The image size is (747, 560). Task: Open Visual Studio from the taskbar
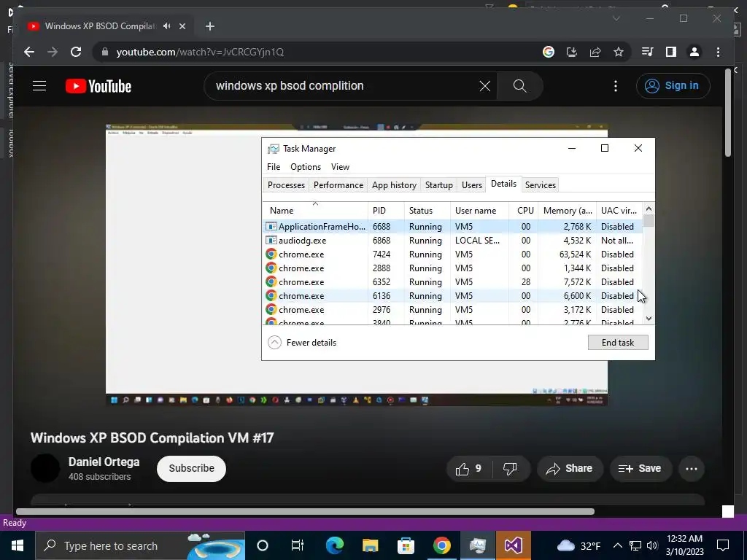[513, 545]
